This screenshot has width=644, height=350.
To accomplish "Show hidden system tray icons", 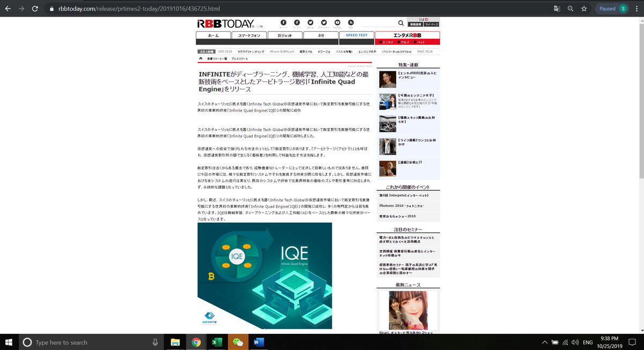I will (x=545, y=342).
